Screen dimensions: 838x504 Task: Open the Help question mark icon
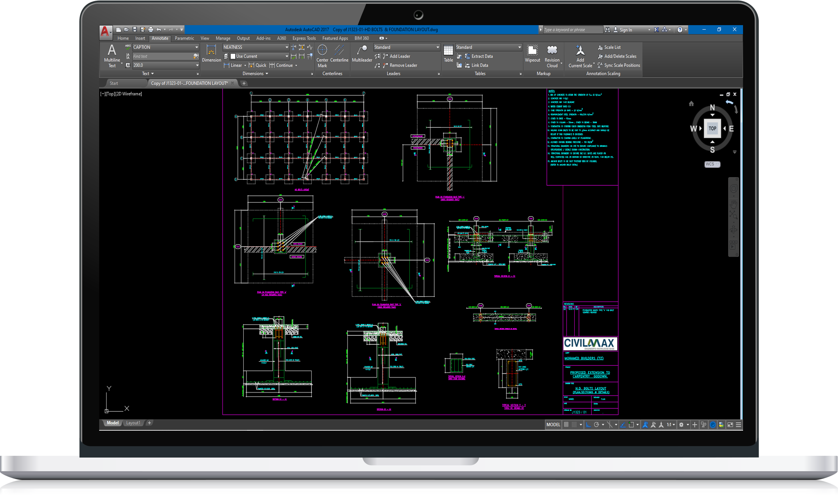tap(679, 30)
